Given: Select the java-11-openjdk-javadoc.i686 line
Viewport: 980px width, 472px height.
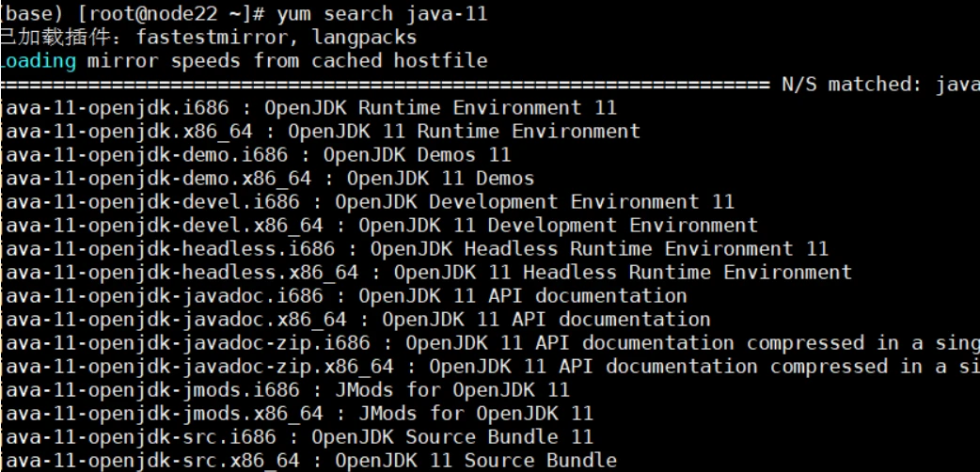Looking at the screenshot, I should 343,296.
